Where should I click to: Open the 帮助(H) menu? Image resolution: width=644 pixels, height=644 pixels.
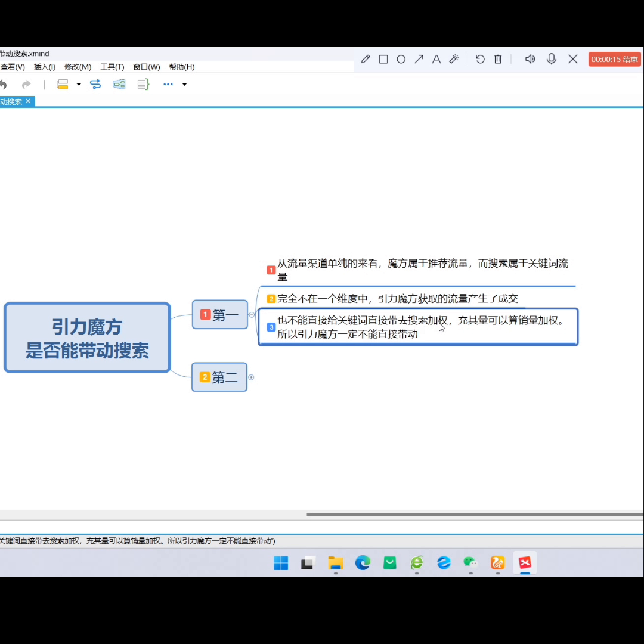point(181,67)
